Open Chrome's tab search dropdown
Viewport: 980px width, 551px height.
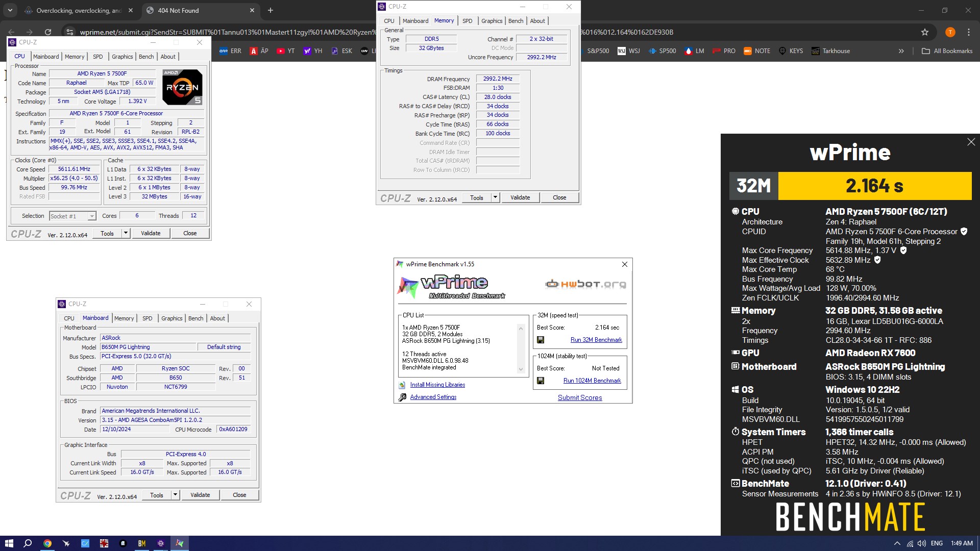click(10, 10)
